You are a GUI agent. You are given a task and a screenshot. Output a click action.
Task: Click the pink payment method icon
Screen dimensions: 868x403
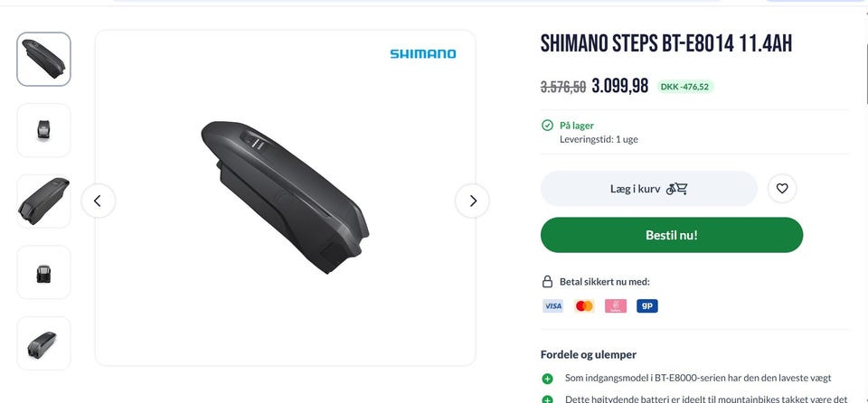tap(616, 306)
